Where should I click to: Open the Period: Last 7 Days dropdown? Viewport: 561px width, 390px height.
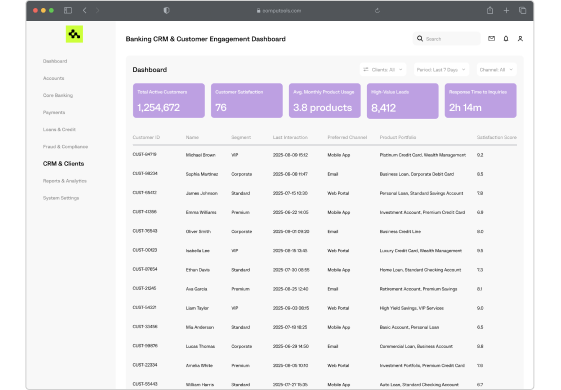[x=441, y=69]
